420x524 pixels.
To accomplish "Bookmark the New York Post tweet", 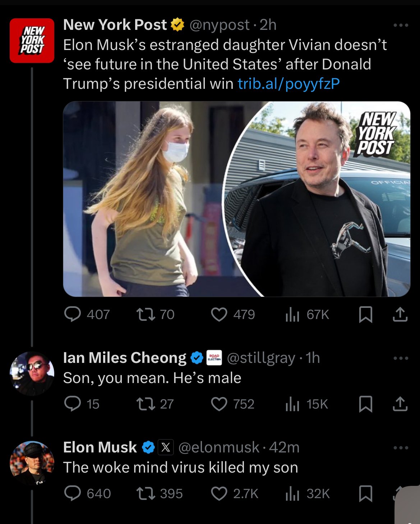I will click(x=365, y=314).
